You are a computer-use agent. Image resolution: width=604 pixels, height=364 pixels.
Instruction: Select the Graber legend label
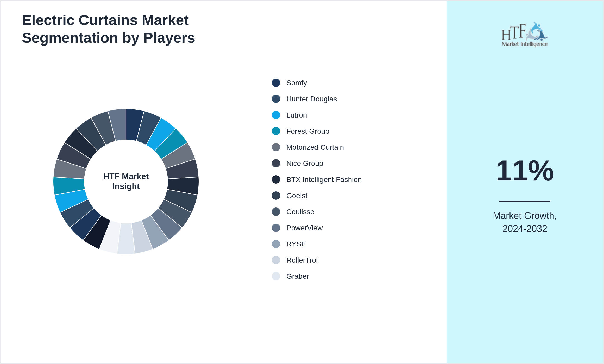(298, 276)
